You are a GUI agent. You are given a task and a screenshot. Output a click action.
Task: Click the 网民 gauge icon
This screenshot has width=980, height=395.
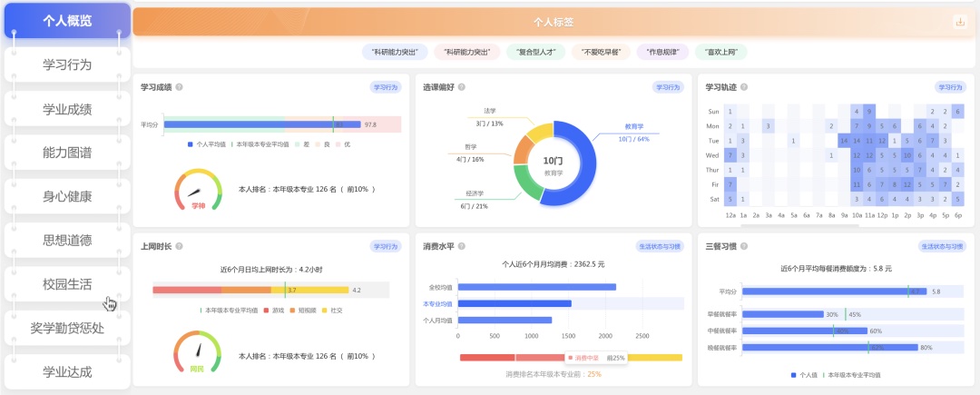point(198,355)
